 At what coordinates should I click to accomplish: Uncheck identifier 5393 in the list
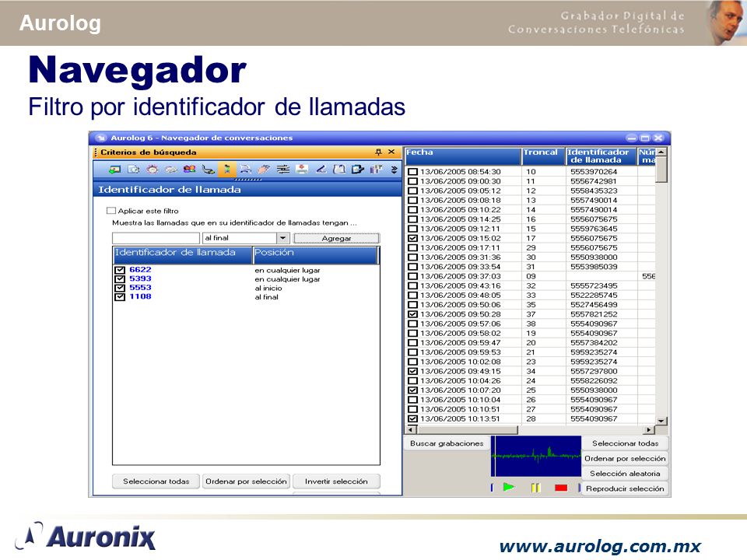[120, 279]
